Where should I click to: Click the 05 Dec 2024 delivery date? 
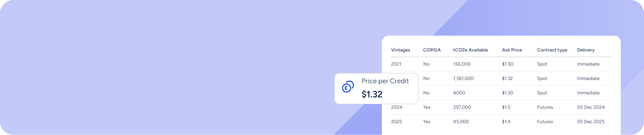pyautogui.click(x=591, y=108)
